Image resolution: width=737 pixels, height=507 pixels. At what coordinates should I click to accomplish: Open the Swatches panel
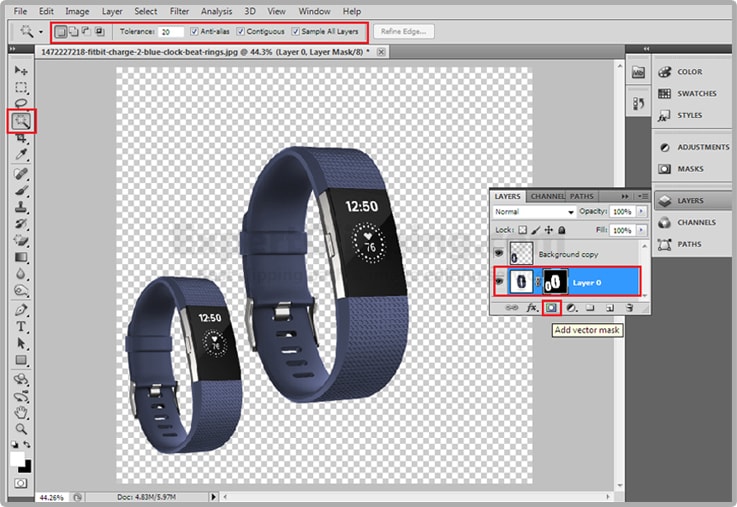coord(696,93)
